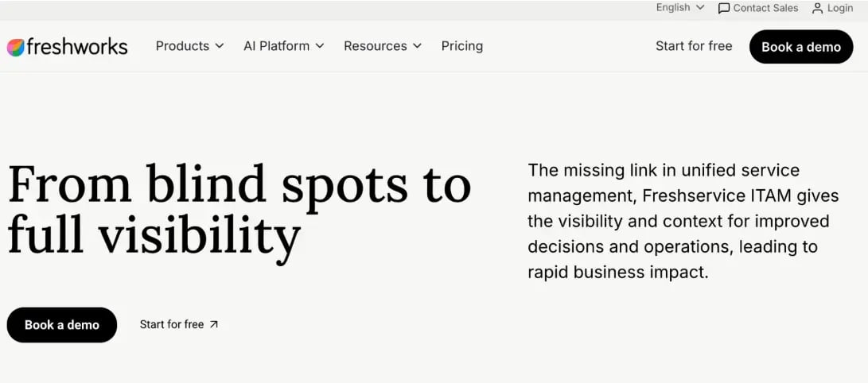Click the Contact Sales chat bubble icon
Viewport: 868px width, 383px height.
[x=723, y=8]
